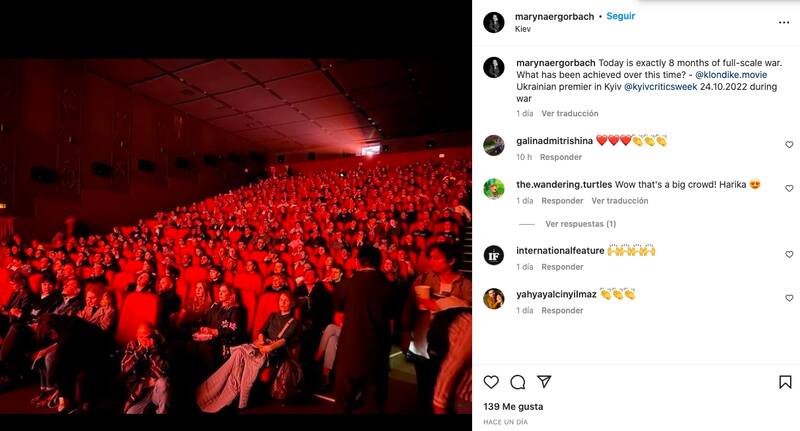Like internationalfeature's comment heart
Viewport: 800px width, 431px height.
click(789, 254)
